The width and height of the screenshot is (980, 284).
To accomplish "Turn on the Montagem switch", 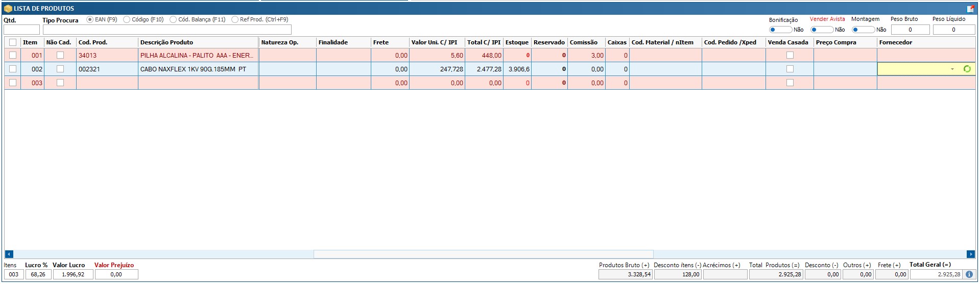I will [x=863, y=30].
